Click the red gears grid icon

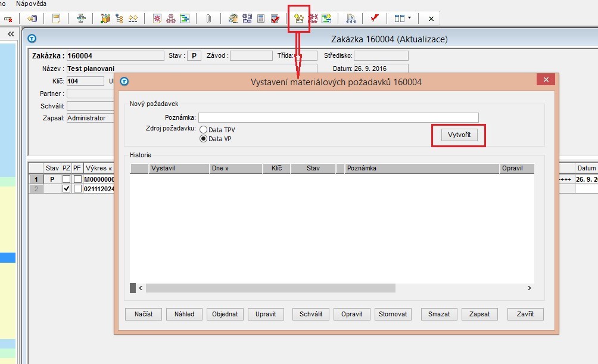point(313,18)
